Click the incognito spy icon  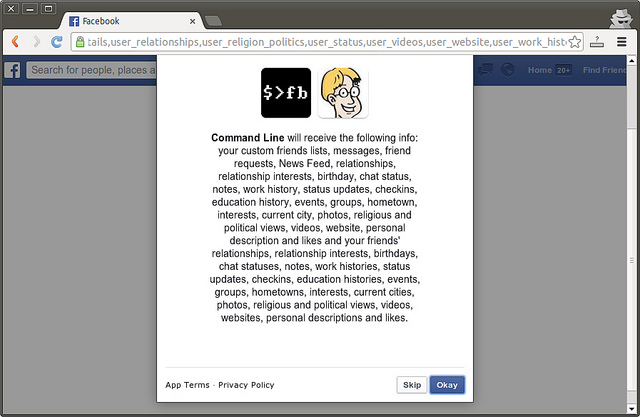(621, 18)
